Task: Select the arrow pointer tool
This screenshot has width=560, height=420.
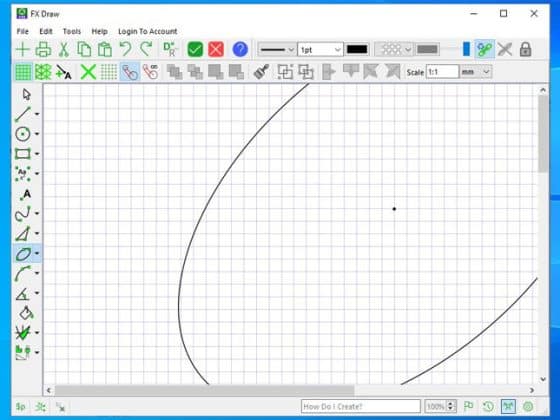Action: [26, 95]
